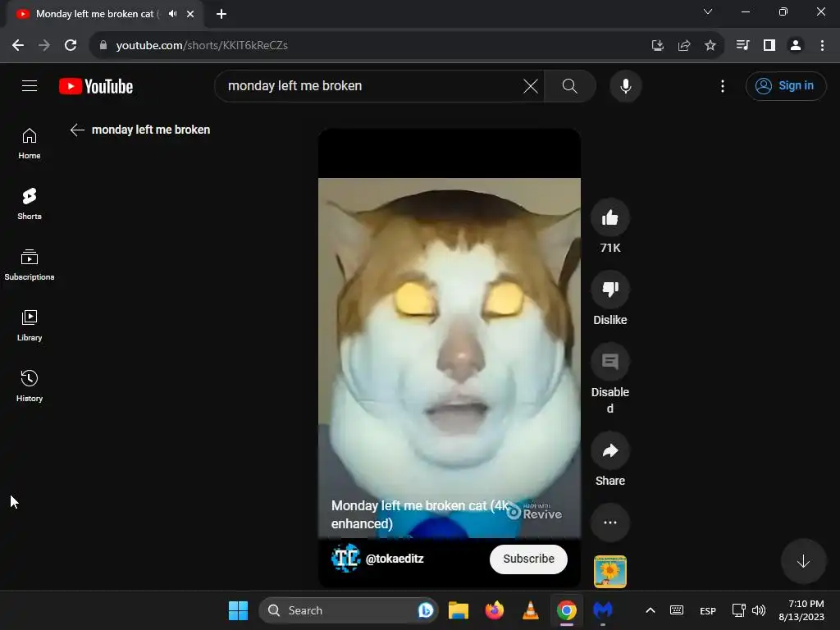The height and width of the screenshot is (630, 840).
Task: Open a new browser tab
Action: (x=221, y=14)
